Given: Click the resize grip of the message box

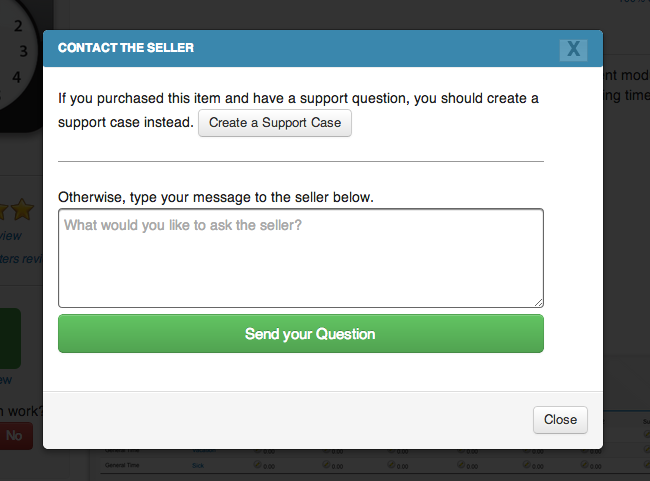Looking at the screenshot, I should click(x=538, y=303).
